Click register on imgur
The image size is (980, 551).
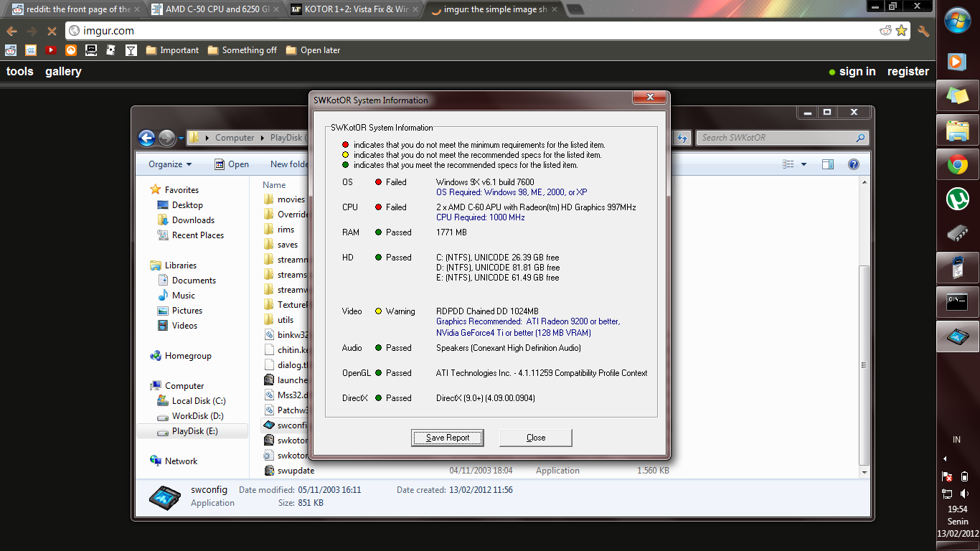tap(908, 72)
